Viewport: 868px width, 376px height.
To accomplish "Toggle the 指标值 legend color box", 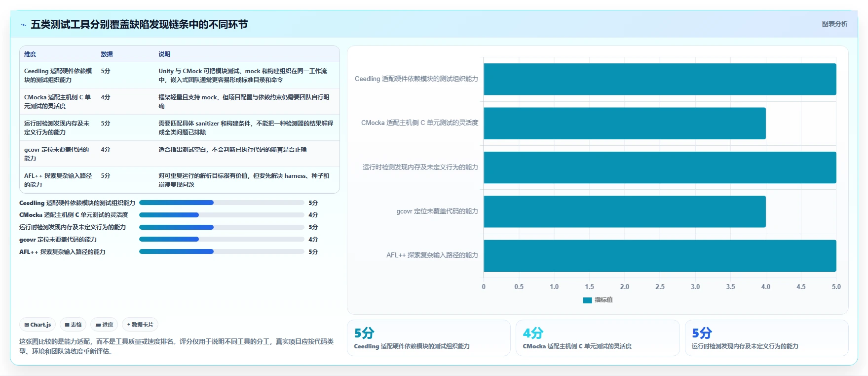I will pos(587,300).
